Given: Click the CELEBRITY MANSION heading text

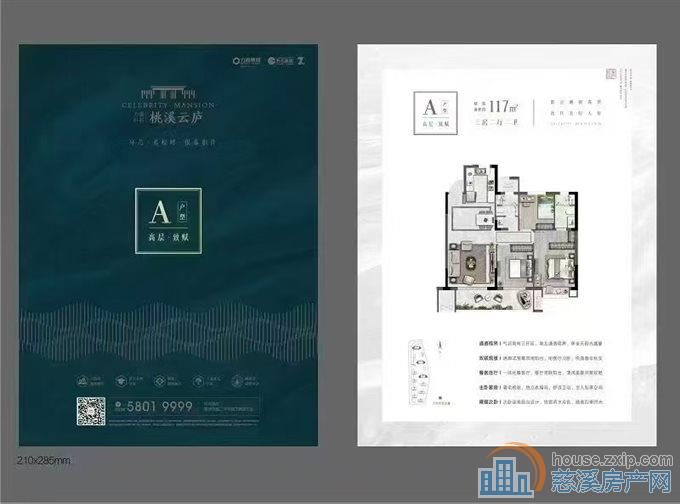Looking at the screenshot, I should pyautogui.click(x=168, y=105).
